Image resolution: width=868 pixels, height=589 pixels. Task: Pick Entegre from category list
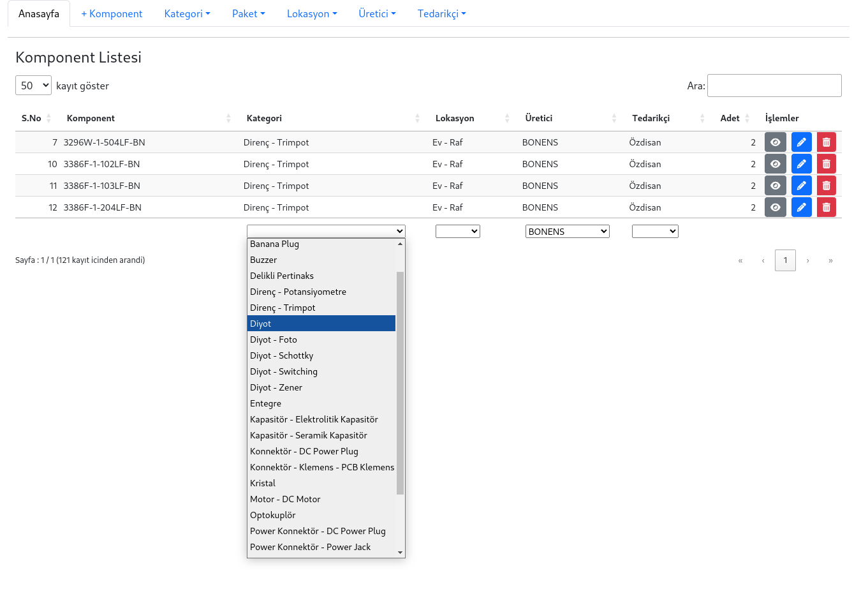click(x=321, y=403)
